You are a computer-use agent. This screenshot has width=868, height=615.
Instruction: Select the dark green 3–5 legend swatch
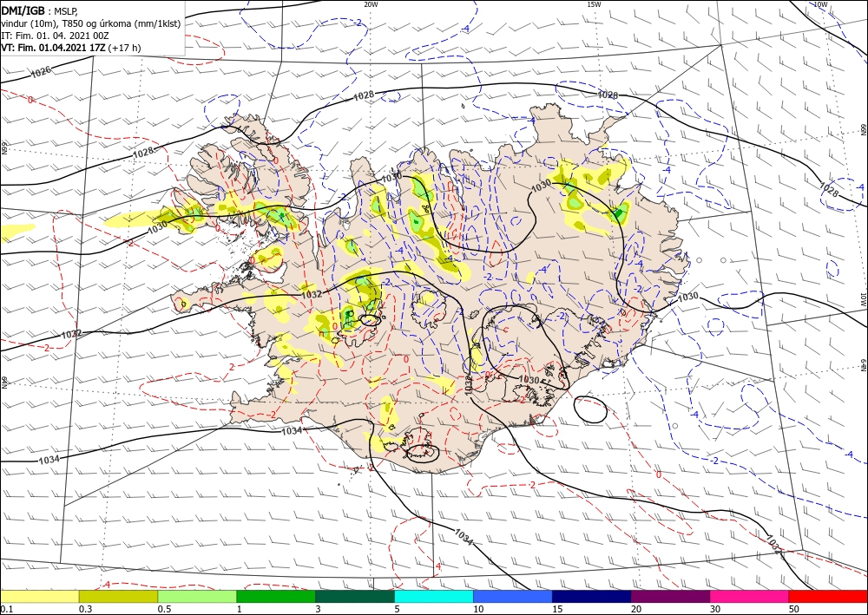[x=355, y=596]
